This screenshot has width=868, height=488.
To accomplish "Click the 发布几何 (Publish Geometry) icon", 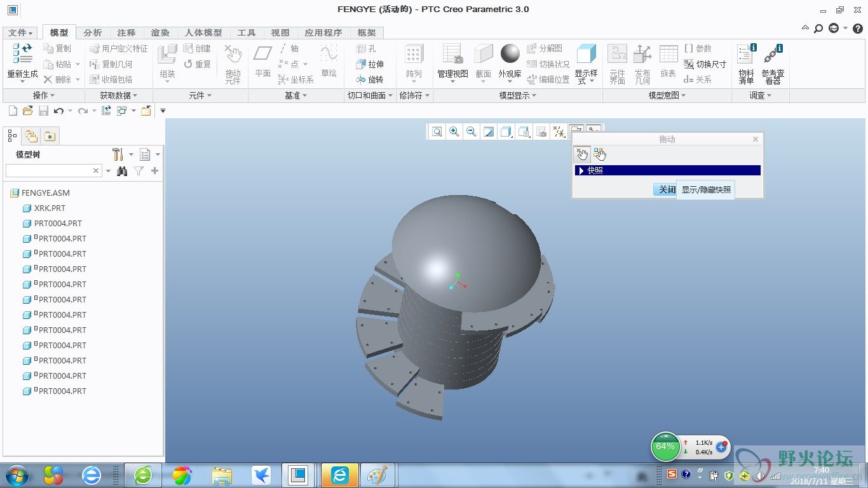I will coord(642,55).
